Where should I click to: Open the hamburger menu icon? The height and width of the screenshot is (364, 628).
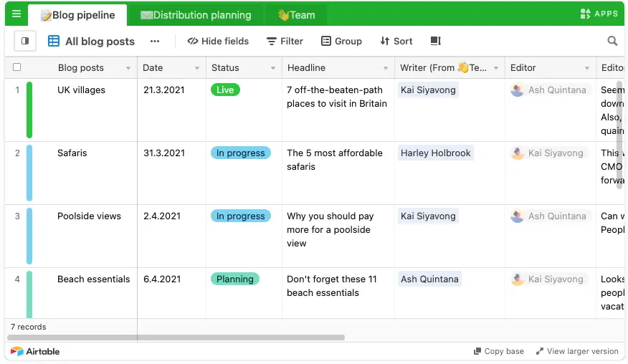pos(16,14)
